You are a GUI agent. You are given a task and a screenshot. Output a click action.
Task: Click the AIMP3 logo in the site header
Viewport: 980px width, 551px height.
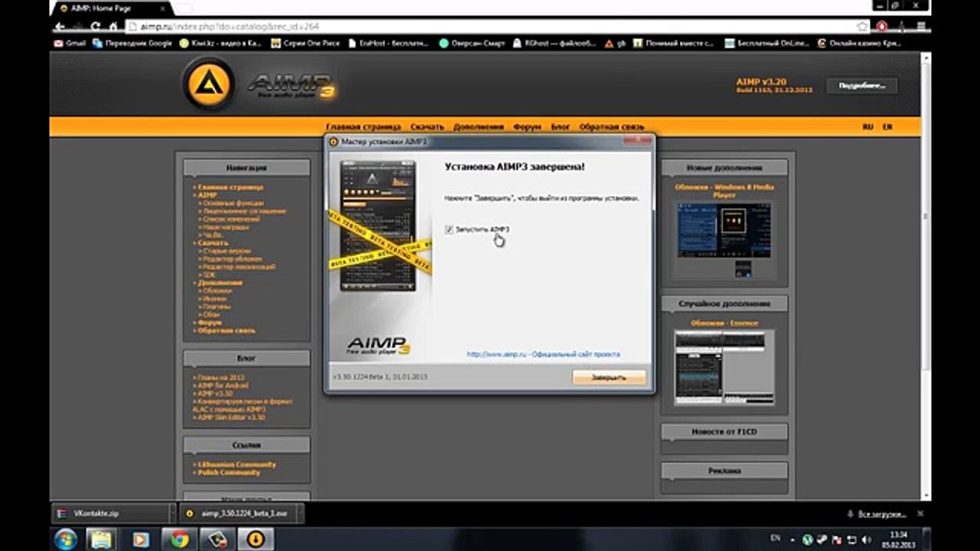259,83
